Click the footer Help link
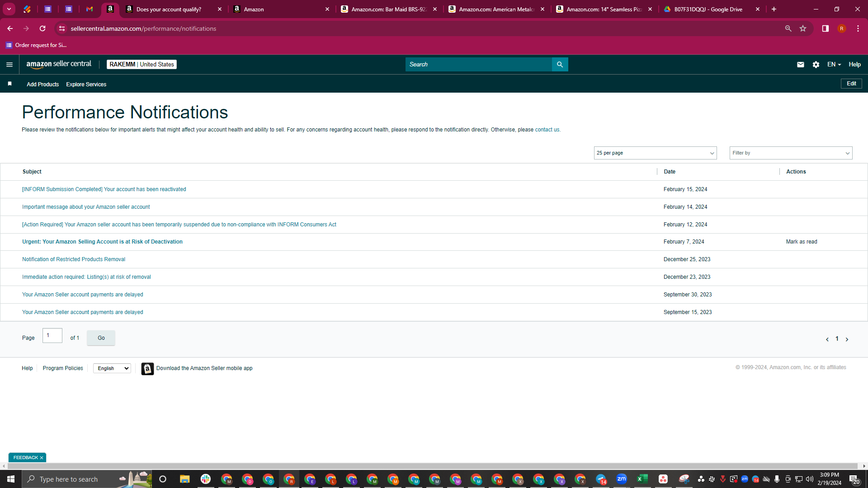 [27, 369]
